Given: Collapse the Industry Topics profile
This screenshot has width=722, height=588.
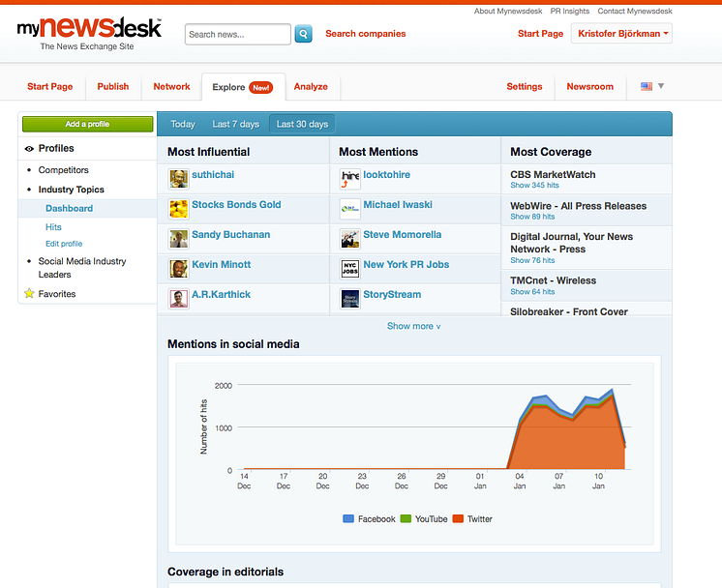Looking at the screenshot, I should [x=71, y=190].
